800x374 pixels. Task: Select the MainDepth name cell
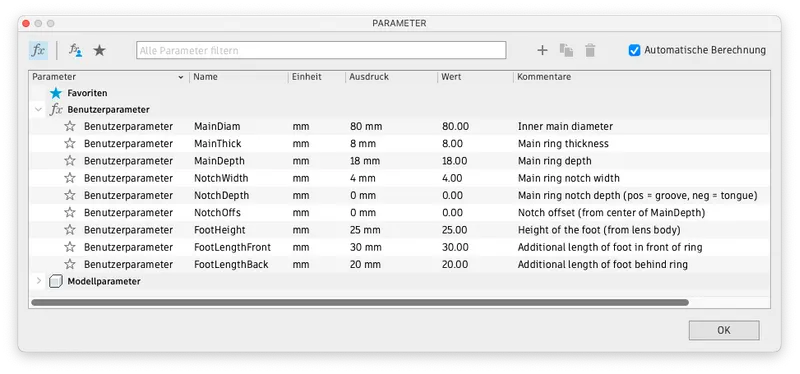coord(219,161)
